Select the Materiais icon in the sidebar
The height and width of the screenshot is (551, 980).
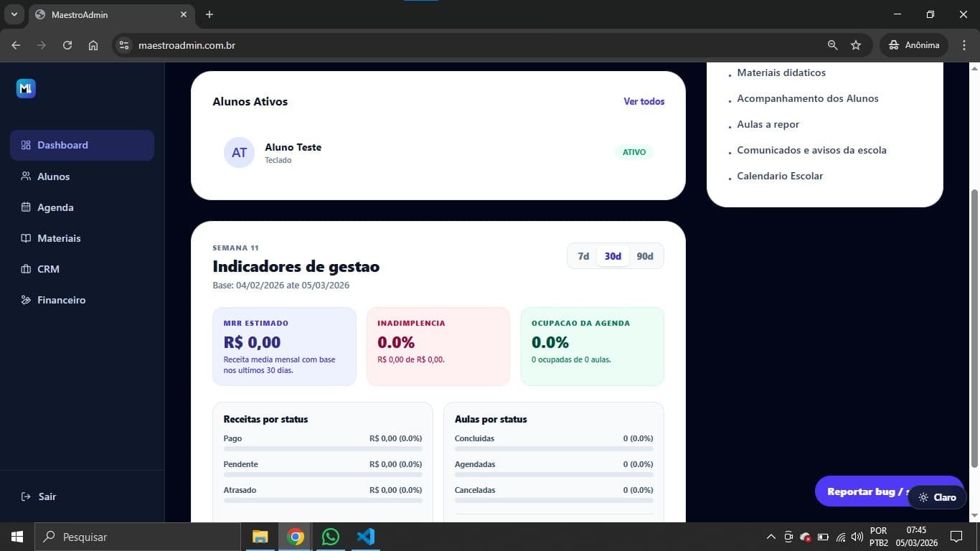coord(24,237)
